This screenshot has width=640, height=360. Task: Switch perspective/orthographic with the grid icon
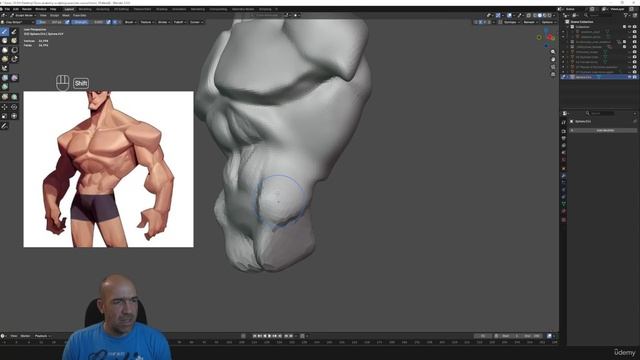[553, 75]
